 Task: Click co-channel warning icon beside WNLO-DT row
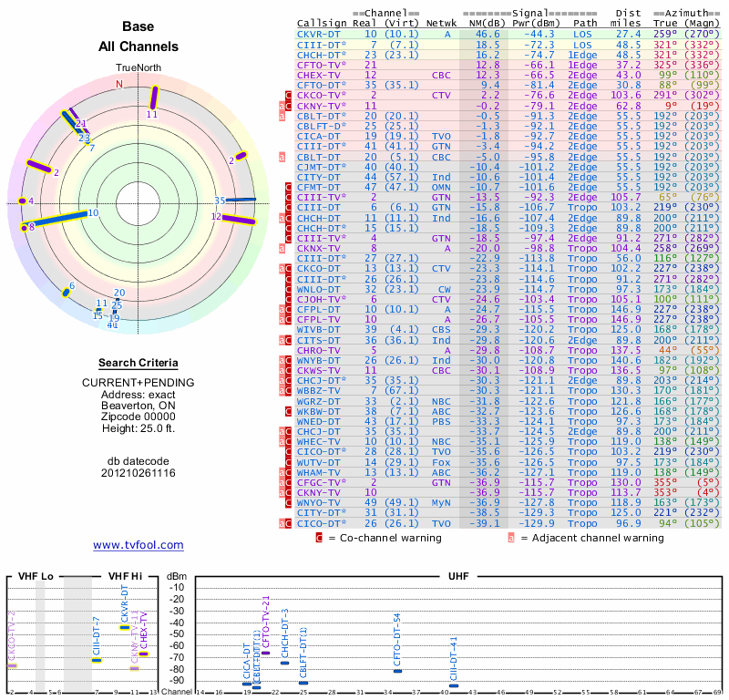click(290, 289)
